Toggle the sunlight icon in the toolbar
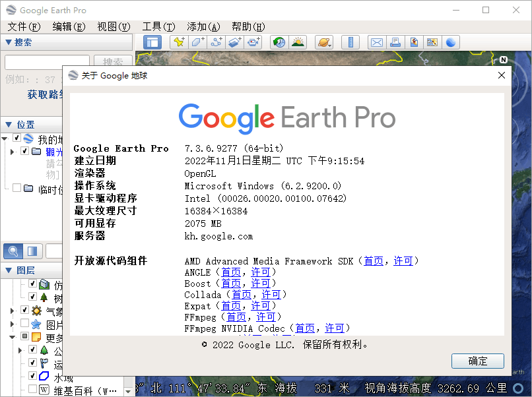The width and height of the screenshot is (532, 397). pyautogui.click(x=298, y=42)
